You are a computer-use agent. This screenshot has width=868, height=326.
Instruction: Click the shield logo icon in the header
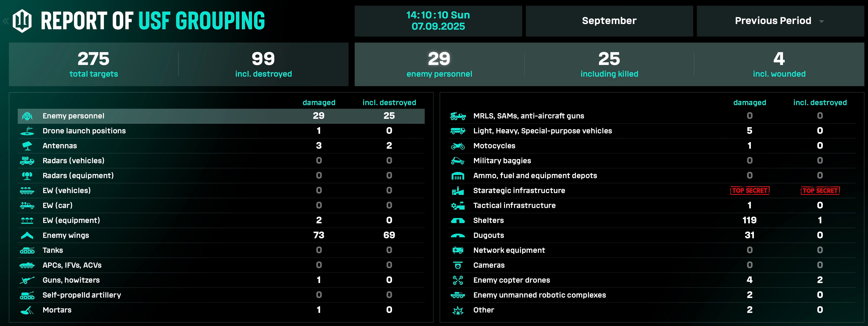pyautogui.click(x=22, y=21)
